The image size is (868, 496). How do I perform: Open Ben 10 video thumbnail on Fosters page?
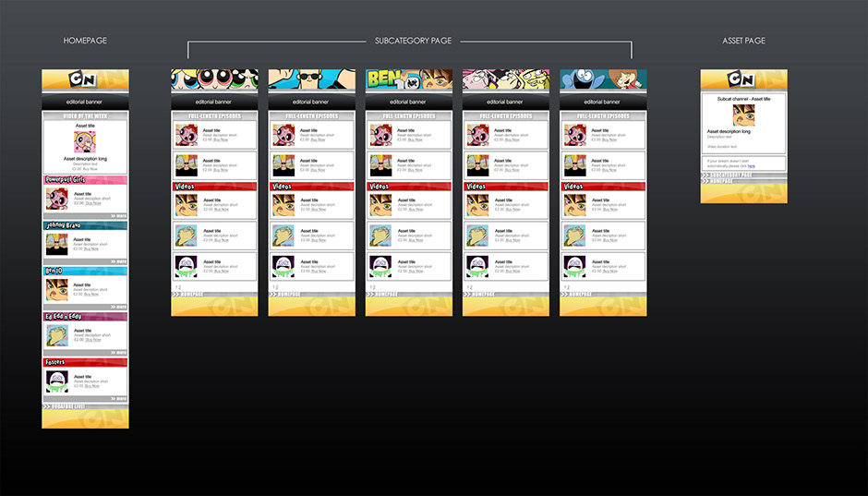point(574,205)
